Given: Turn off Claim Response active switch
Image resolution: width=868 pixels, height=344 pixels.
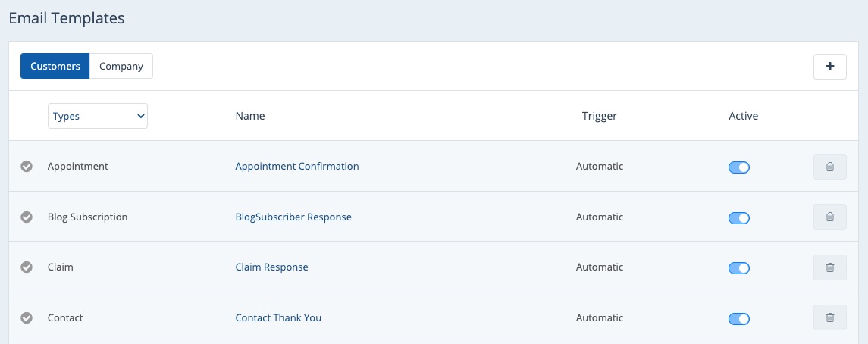Looking at the screenshot, I should pos(738,268).
